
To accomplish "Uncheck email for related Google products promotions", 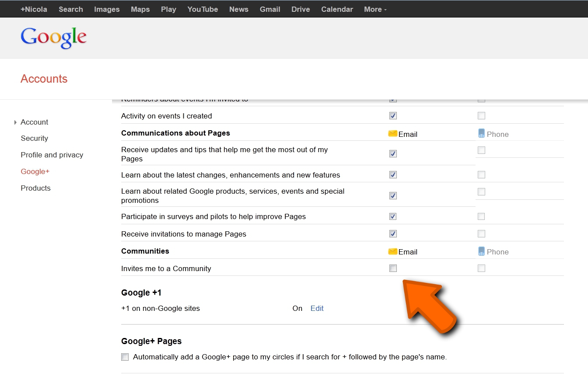I will 393,195.
